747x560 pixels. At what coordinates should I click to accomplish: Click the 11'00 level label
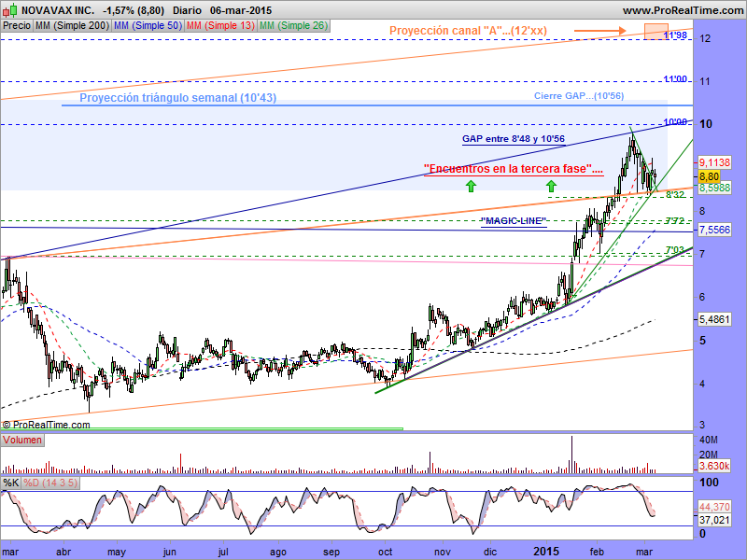coord(675,79)
